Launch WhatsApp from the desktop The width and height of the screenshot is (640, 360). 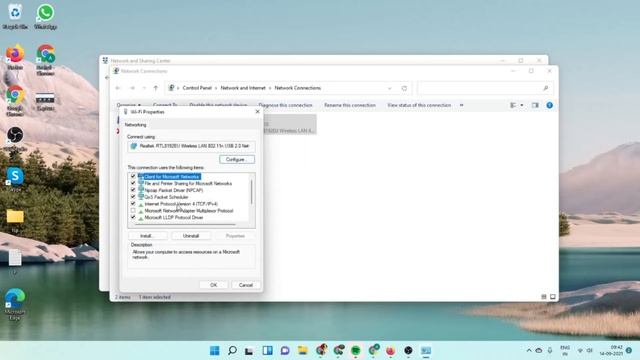45,16
